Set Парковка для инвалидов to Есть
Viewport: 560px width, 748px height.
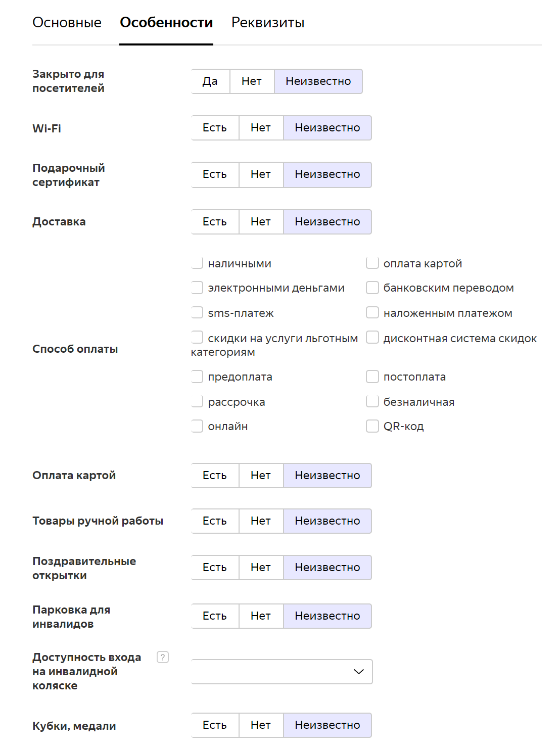(x=215, y=616)
